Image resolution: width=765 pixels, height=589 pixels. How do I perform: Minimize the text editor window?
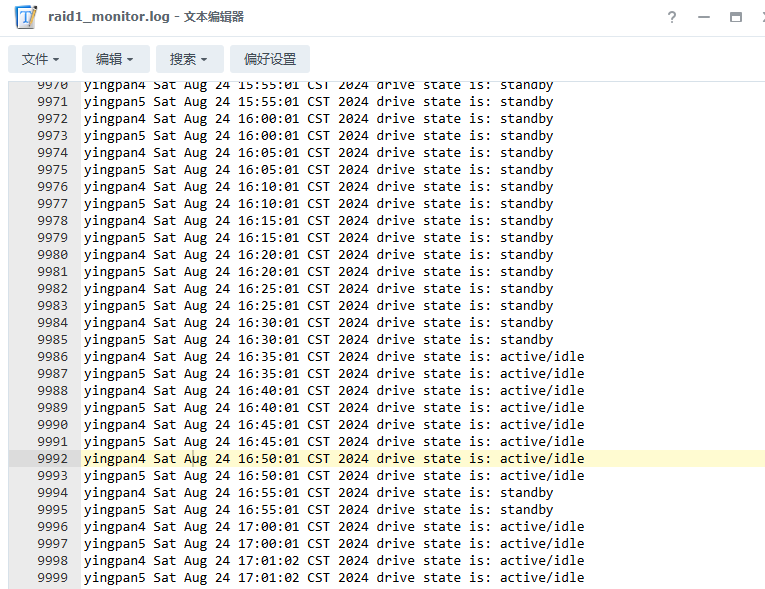(x=704, y=17)
